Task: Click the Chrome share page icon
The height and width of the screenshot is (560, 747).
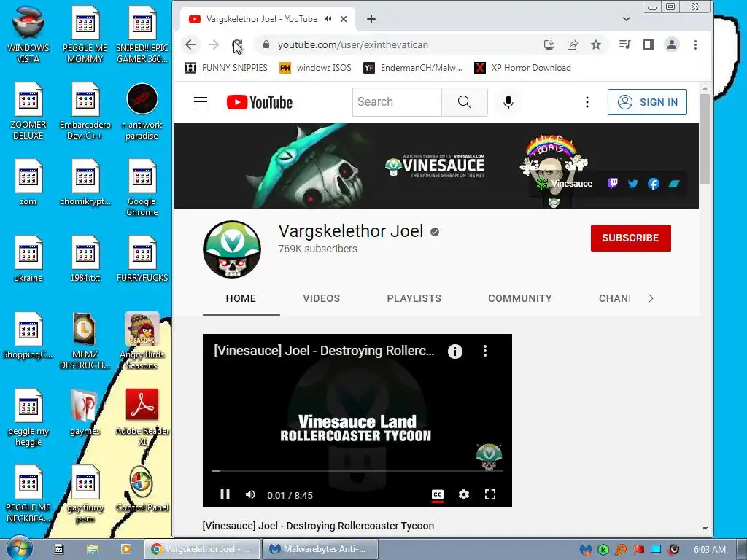Action: click(x=573, y=44)
